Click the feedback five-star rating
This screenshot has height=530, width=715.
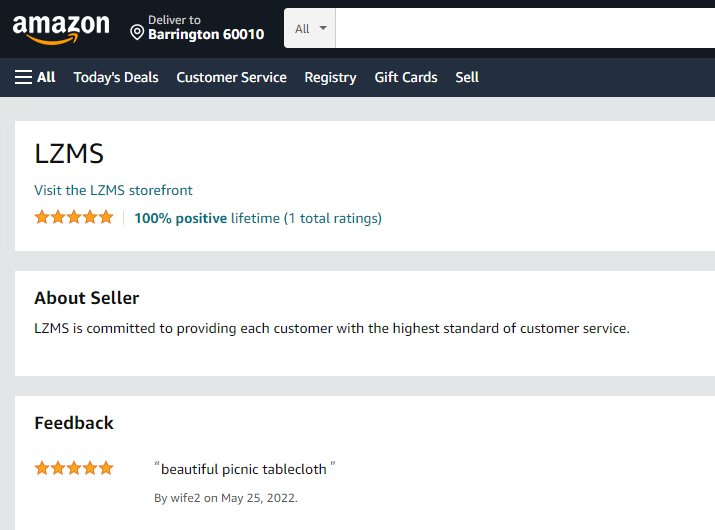coord(74,467)
